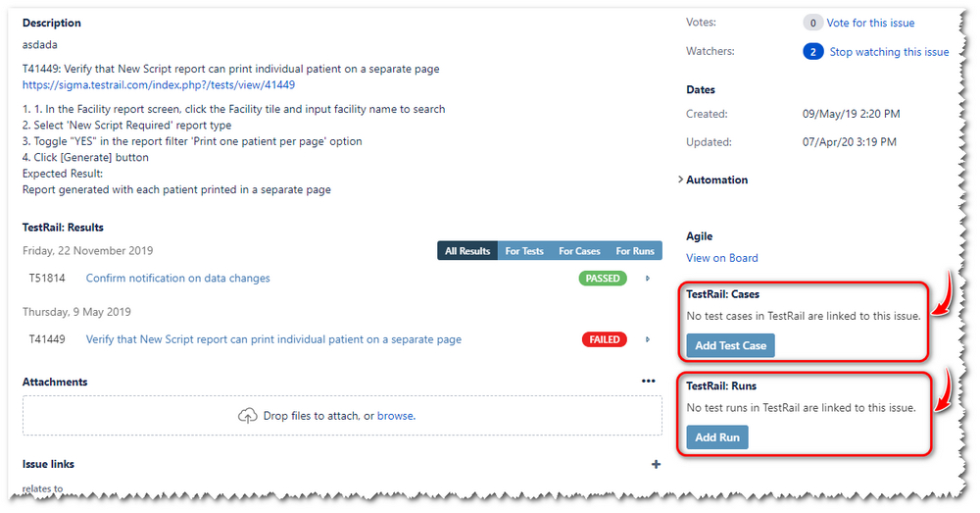Viewport: 980px width, 513px height.
Task: Expand result arrow for T51814 row
Action: click(648, 279)
